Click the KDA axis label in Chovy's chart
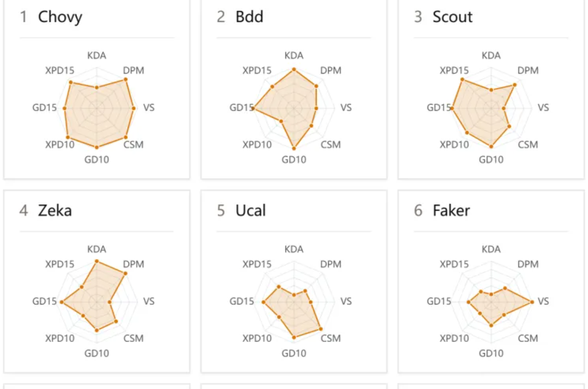Screen dimensions: 588x389 pyautogui.click(x=97, y=55)
